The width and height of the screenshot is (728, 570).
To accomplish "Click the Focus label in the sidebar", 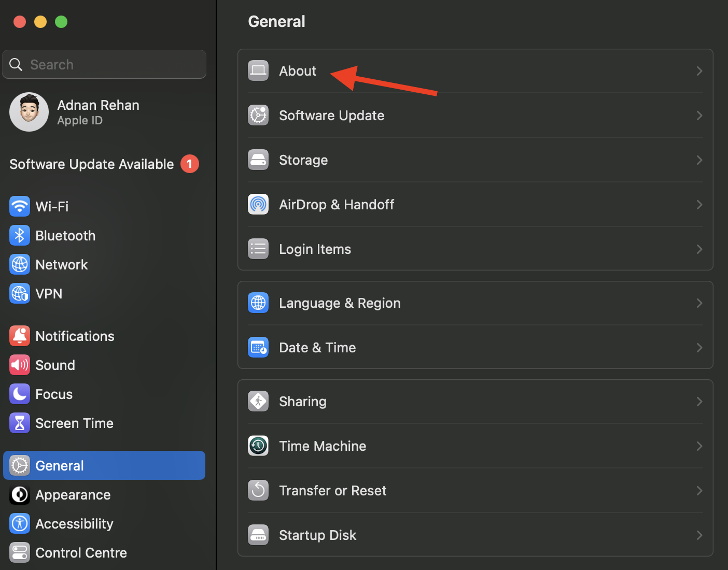I will point(54,394).
